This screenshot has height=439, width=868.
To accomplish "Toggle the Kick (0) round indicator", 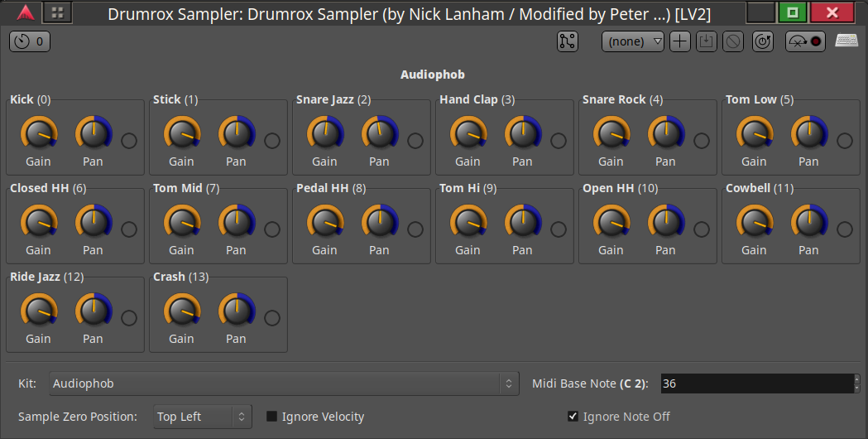I will click(x=129, y=141).
